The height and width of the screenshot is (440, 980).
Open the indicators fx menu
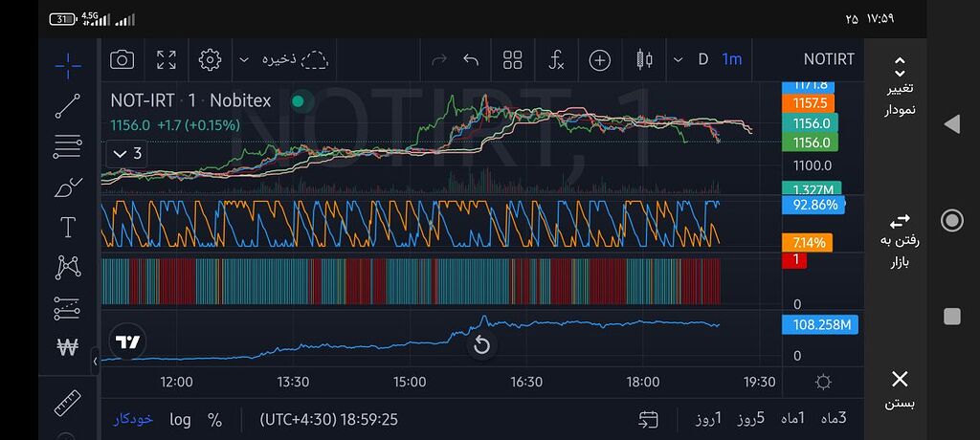556,59
